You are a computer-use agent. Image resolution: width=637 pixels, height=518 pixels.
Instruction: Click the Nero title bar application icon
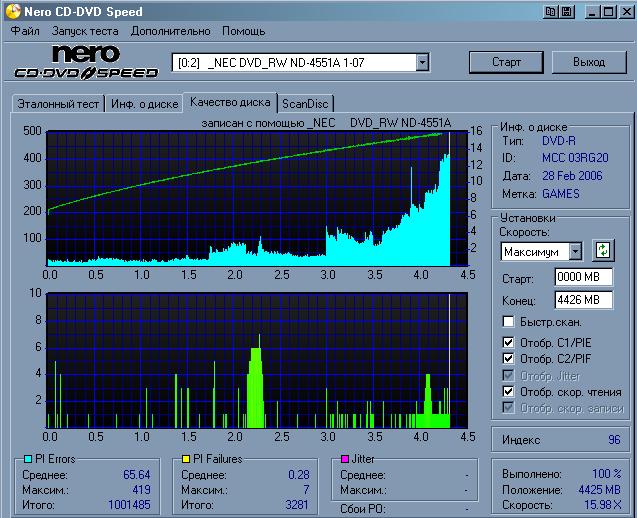[x=12, y=12]
